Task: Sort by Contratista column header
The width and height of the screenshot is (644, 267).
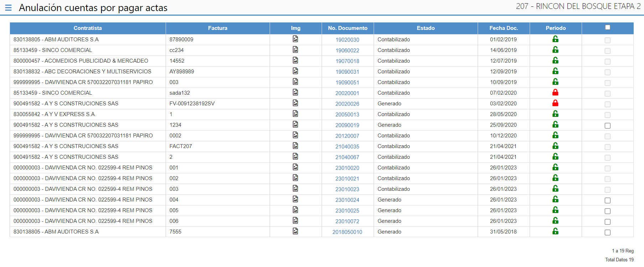Action: pos(88,28)
